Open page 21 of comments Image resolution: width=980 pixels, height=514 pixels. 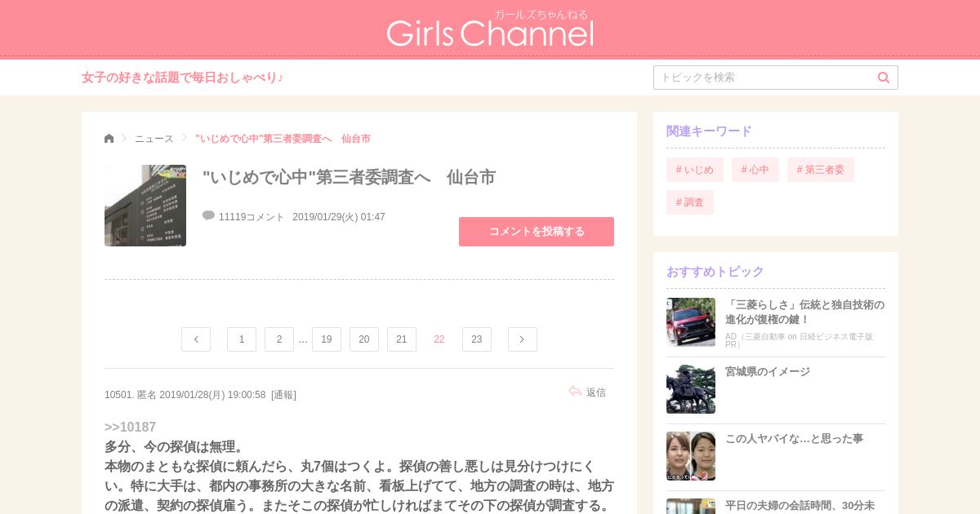pyautogui.click(x=402, y=339)
